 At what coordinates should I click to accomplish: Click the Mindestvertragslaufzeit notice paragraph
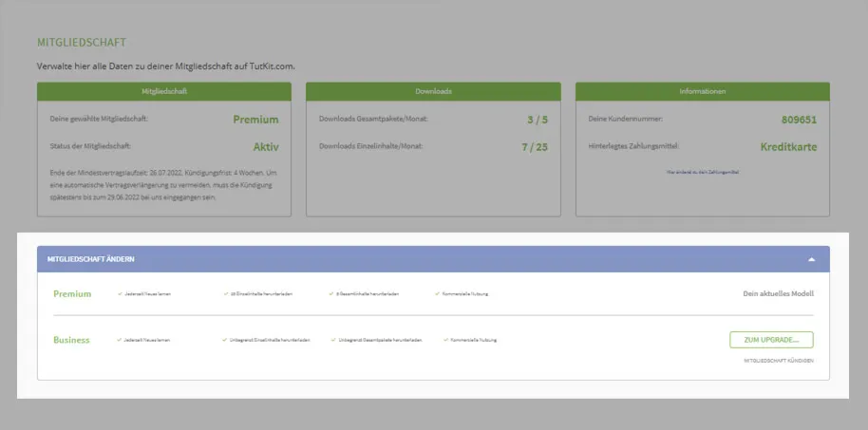[x=162, y=185]
